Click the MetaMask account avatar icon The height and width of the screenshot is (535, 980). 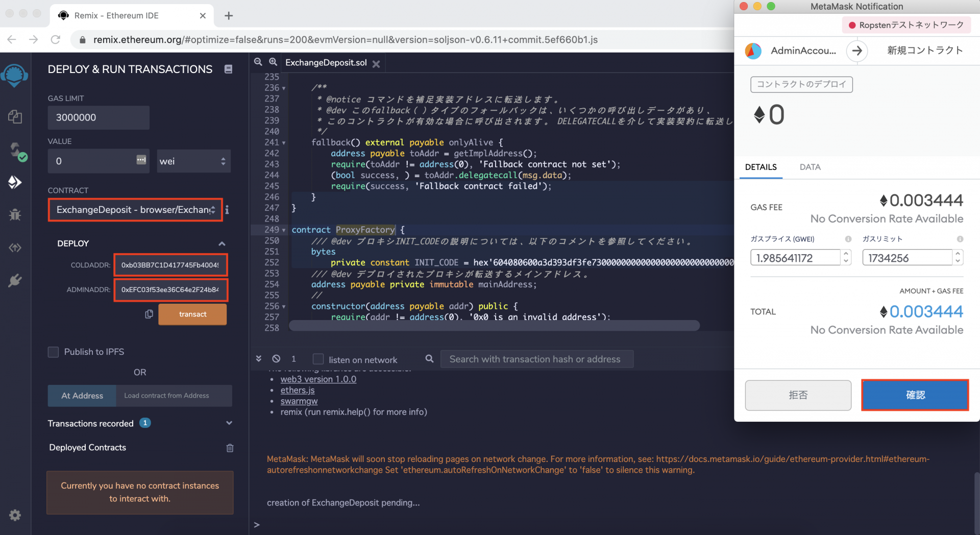click(x=753, y=51)
